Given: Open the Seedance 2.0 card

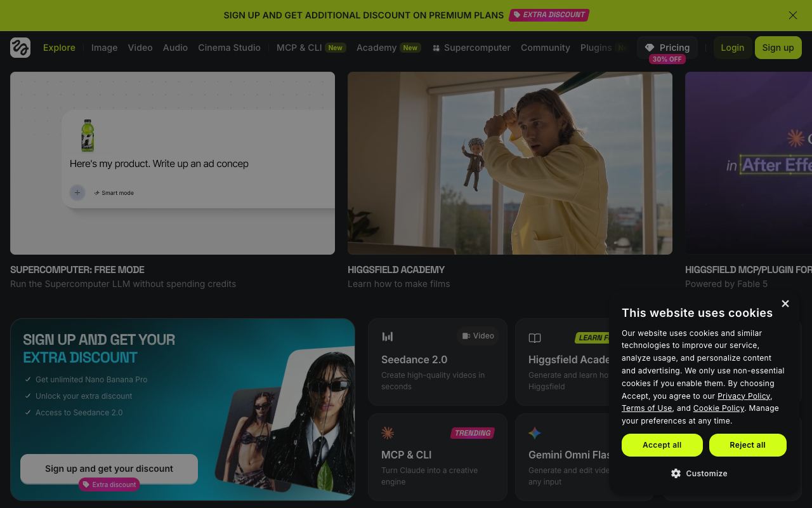Looking at the screenshot, I should click(438, 362).
